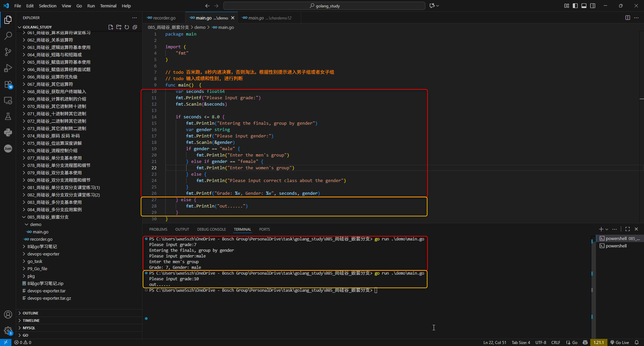The width and height of the screenshot is (644, 346).
Task: Open the File menu
Action: [18, 6]
